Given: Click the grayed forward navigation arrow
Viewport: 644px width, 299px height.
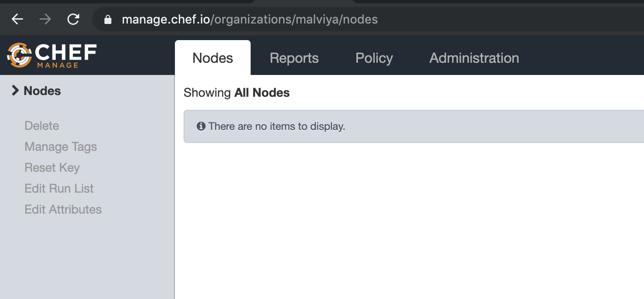Looking at the screenshot, I should (45, 19).
